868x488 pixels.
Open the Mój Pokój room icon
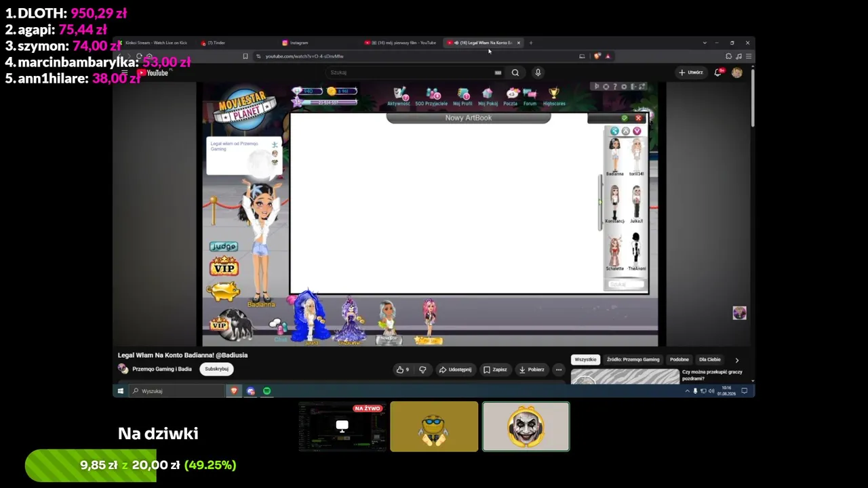coord(488,96)
